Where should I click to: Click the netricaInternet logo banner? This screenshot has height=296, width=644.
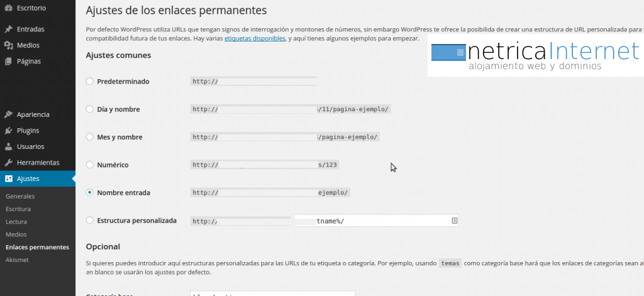click(x=535, y=56)
